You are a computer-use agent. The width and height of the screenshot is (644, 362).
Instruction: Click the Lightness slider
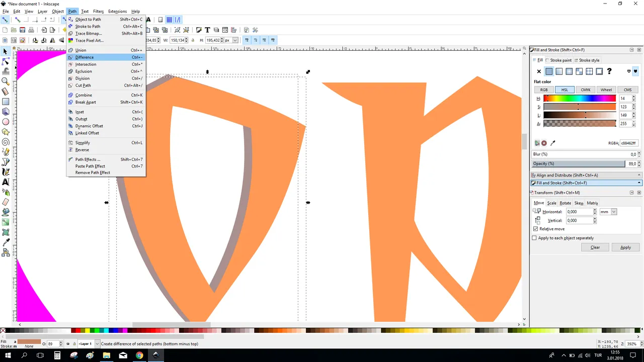click(x=580, y=115)
